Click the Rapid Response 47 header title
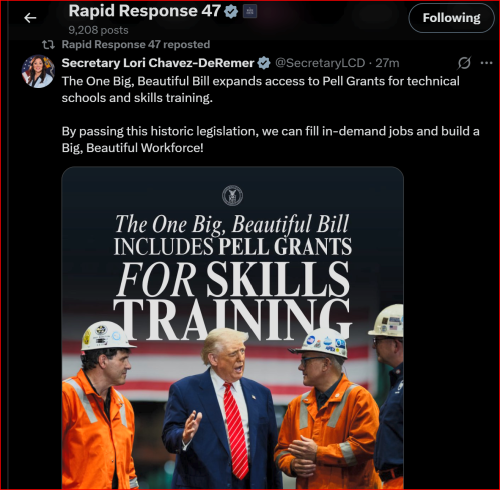The width and height of the screenshot is (500, 490). click(x=144, y=11)
